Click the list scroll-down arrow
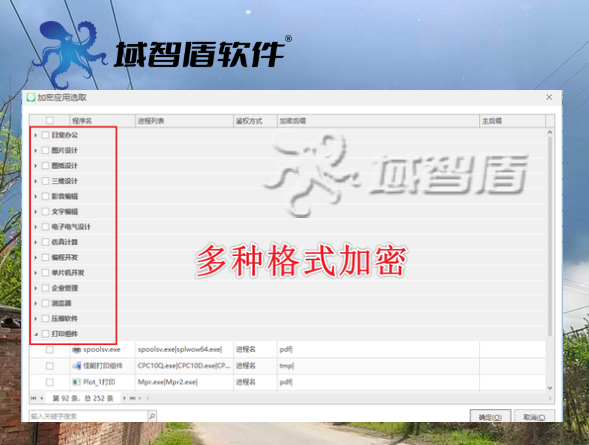The image size is (589, 445). [x=550, y=388]
